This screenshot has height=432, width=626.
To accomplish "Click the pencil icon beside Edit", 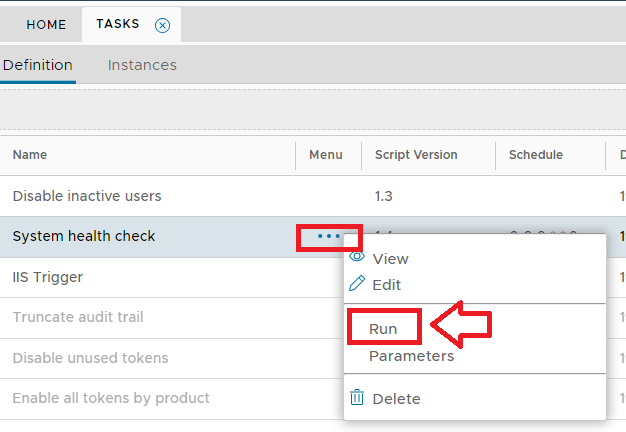I will pos(357,284).
